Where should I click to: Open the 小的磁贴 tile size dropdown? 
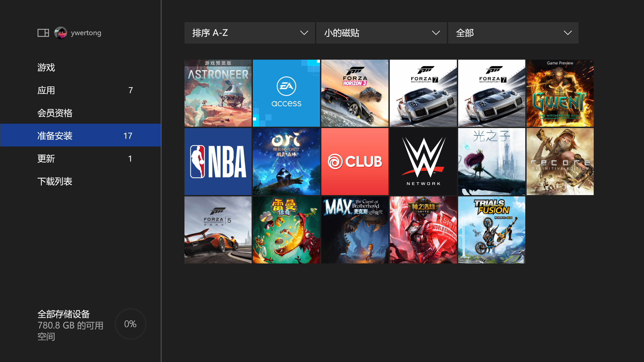[381, 33]
